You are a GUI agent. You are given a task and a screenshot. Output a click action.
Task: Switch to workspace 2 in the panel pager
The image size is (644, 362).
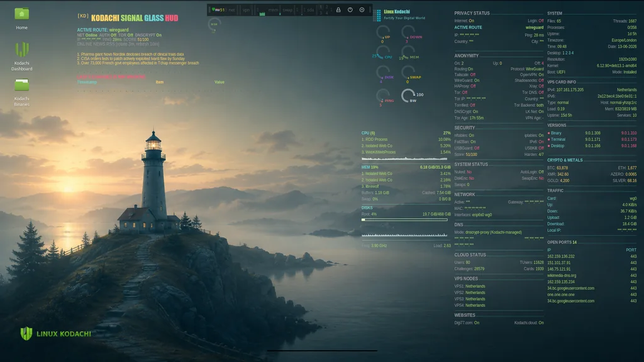click(327, 7)
